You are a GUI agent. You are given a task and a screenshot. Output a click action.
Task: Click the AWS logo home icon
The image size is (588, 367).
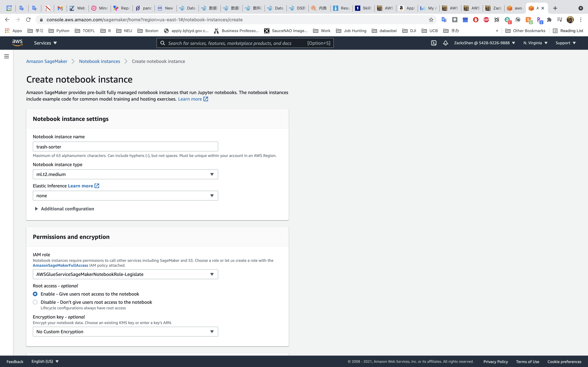(18, 43)
